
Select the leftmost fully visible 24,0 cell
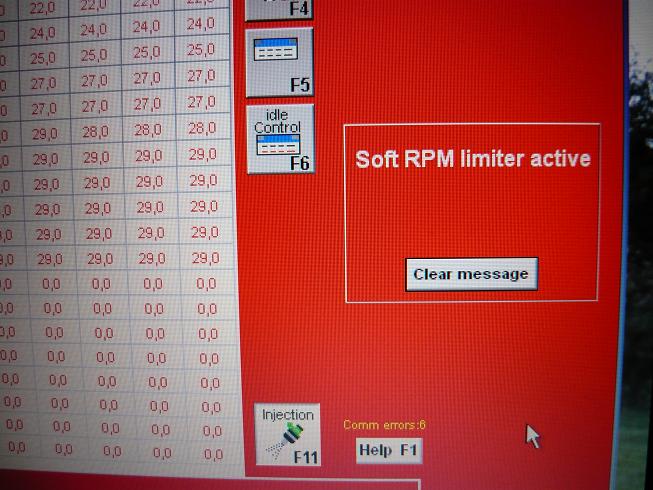(43, 33)
